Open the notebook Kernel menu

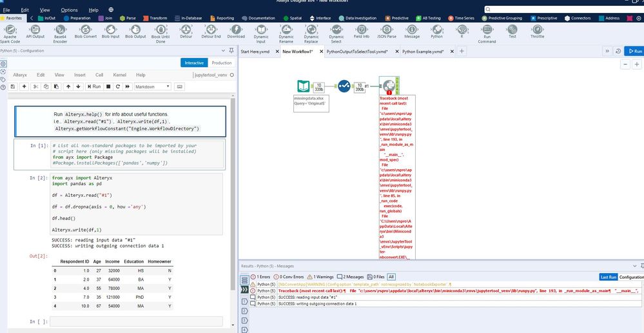coord(119,76)
